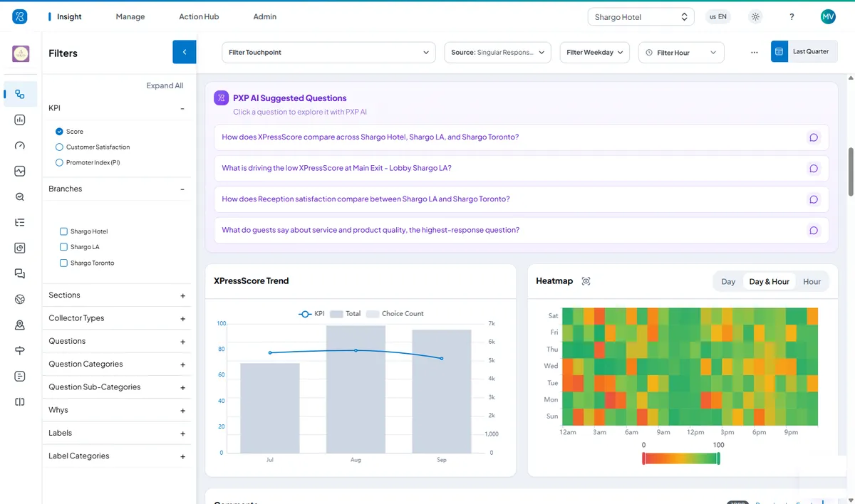Toggle the KPI series in the chart legend
Image resolution: width=855 pixels, height=504 pixels.
point(311,313)
